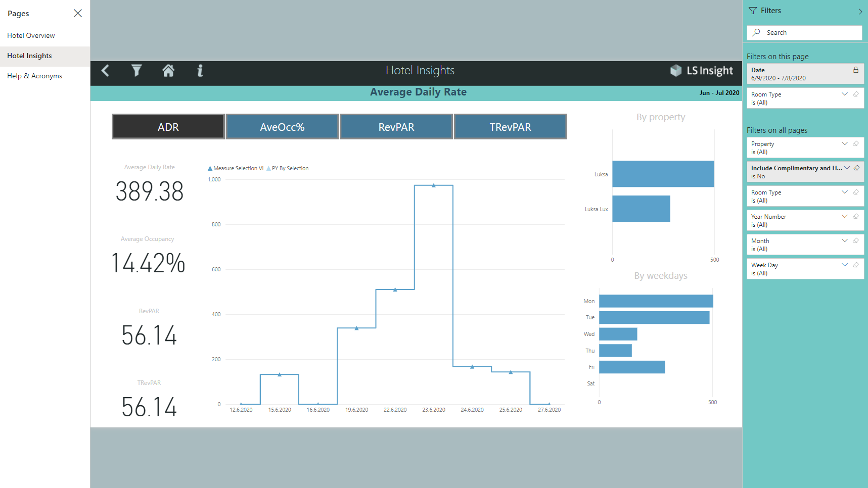The height and width of the screenshot is (488, 868).
Task: Clear the Month filter eraser icon
Action: coord(856,241)
